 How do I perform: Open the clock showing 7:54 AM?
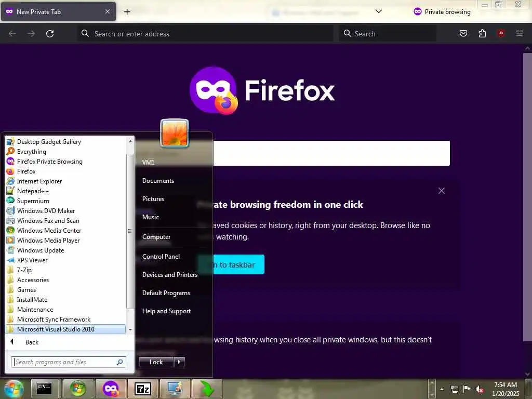pyautogui.click(x=506, y=389)
